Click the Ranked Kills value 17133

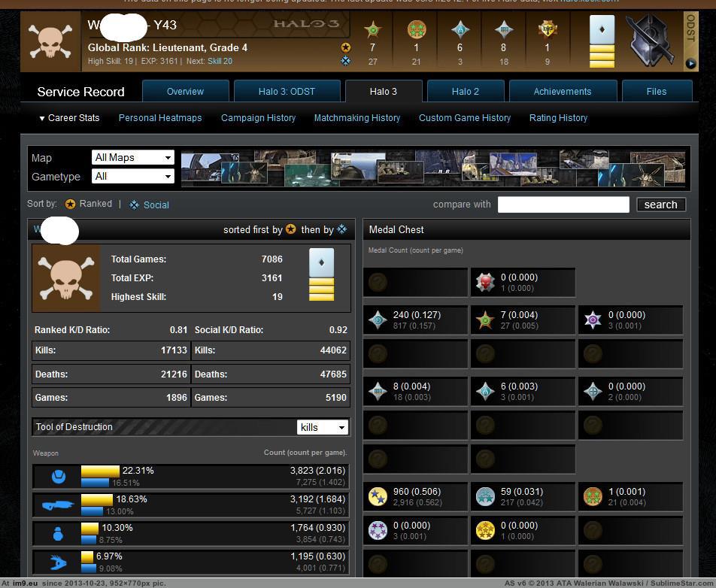click(174, 350)
